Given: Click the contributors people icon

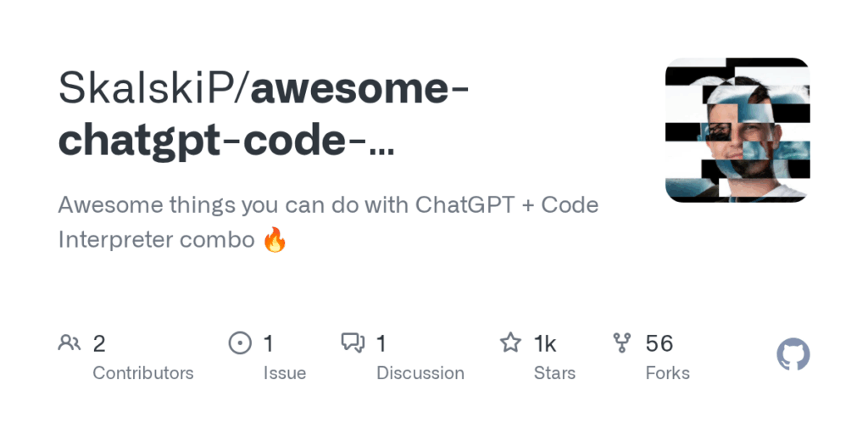Looking at the screenshot, I should click(70, 343).
